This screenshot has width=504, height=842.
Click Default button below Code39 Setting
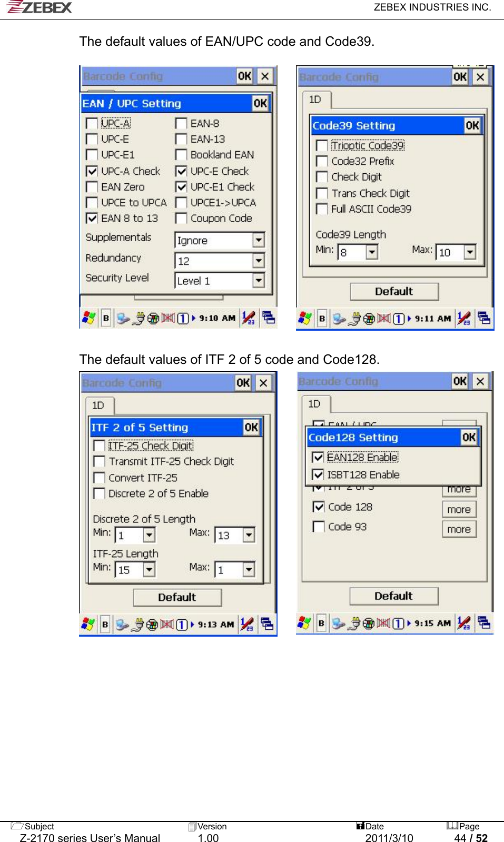[x=394, y=291]
